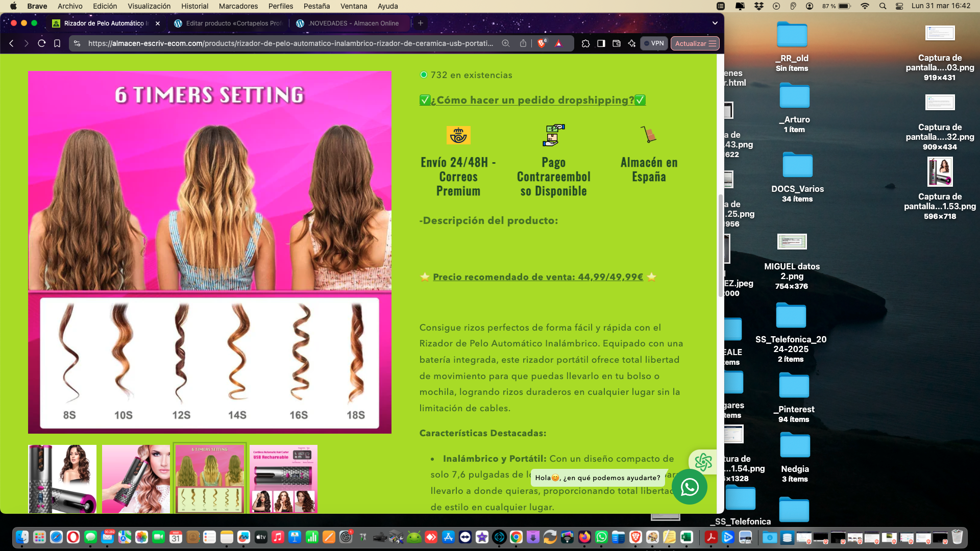Toggle the browser sidebar panel

601,43
